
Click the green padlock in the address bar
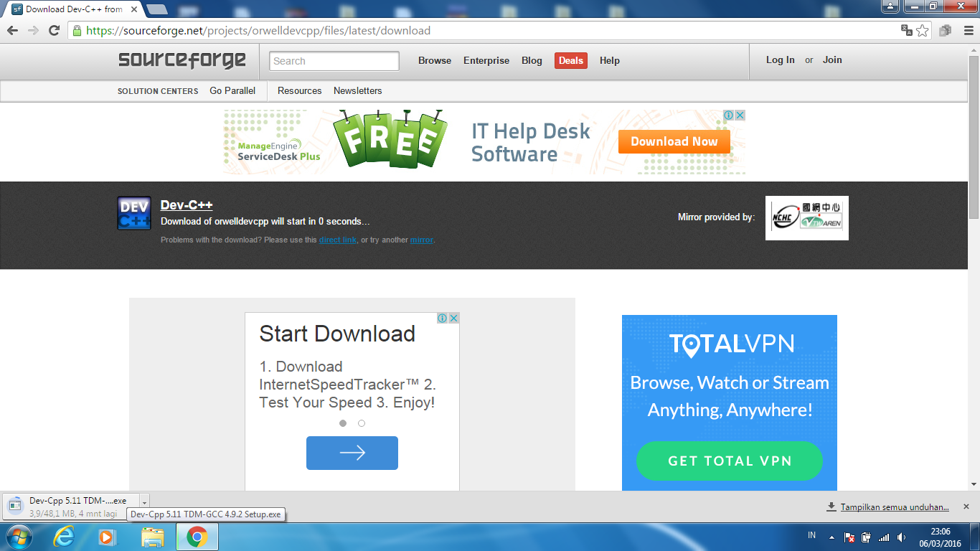[x=77, y=31]
